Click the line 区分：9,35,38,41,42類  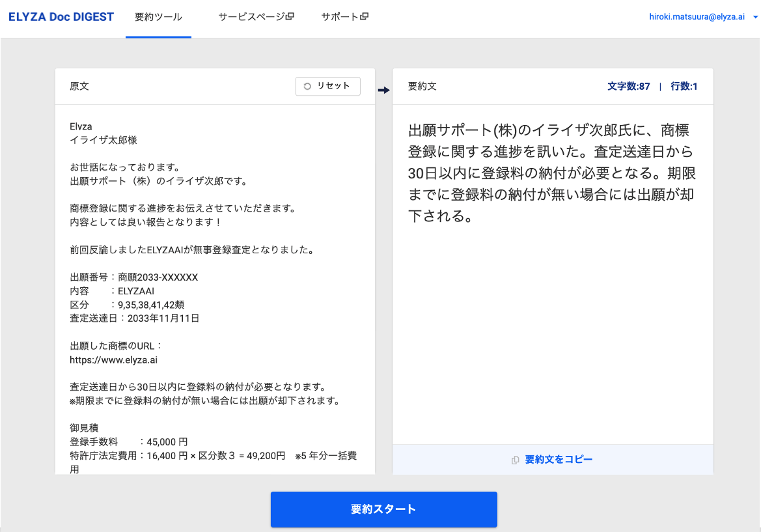click(127, 305)
